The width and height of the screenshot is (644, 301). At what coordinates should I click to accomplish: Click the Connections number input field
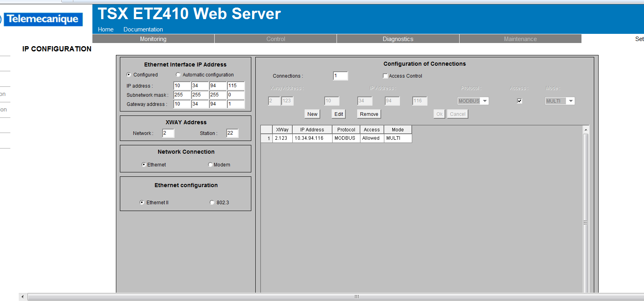tap(340, 76)
